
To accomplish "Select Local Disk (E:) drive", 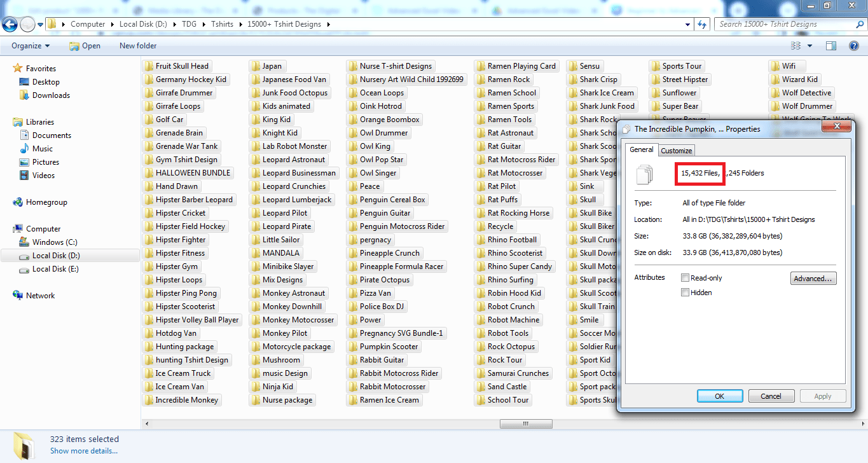I will pos(56,269).
